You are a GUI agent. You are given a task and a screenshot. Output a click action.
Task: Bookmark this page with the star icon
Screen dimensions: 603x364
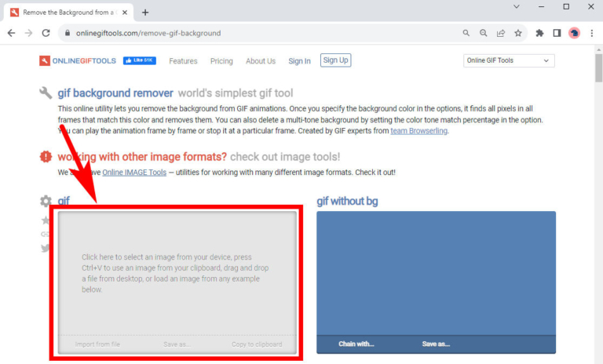point(518,33)
